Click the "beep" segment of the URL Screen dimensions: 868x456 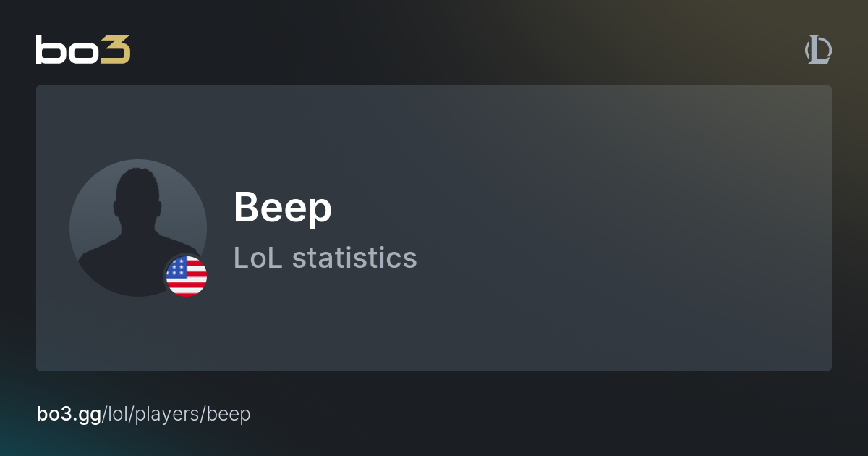[x=229, y=414]
